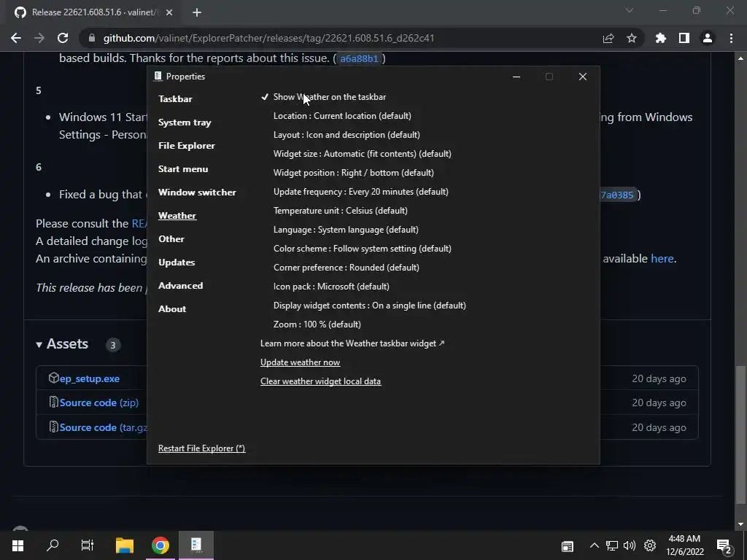Viewport: 747px width, 560px height.
Task: Change the Corner preference setting
Action: pos(347,268)
